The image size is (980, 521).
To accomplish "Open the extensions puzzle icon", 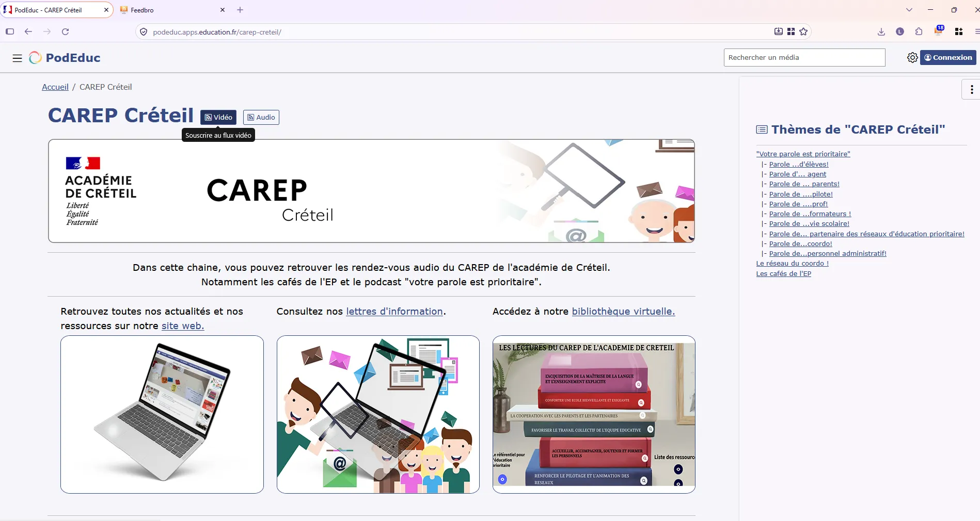I will click(919, 32).
